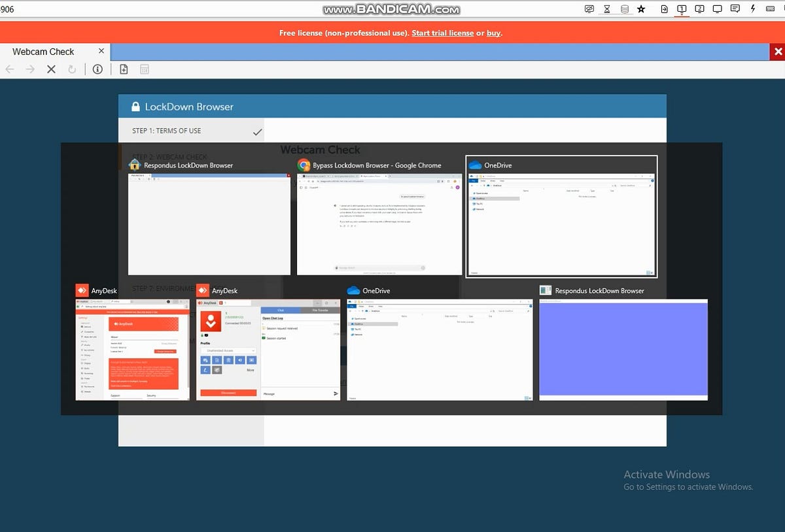
Task: Select the Bypass Lockdown Browser Chrome thumbnail
Action: tap(379, 222)
